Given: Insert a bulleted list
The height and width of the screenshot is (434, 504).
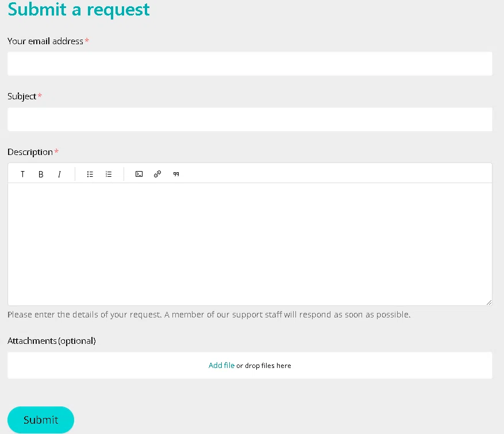Looking at the screenshot, I should (x=90, y=174).
